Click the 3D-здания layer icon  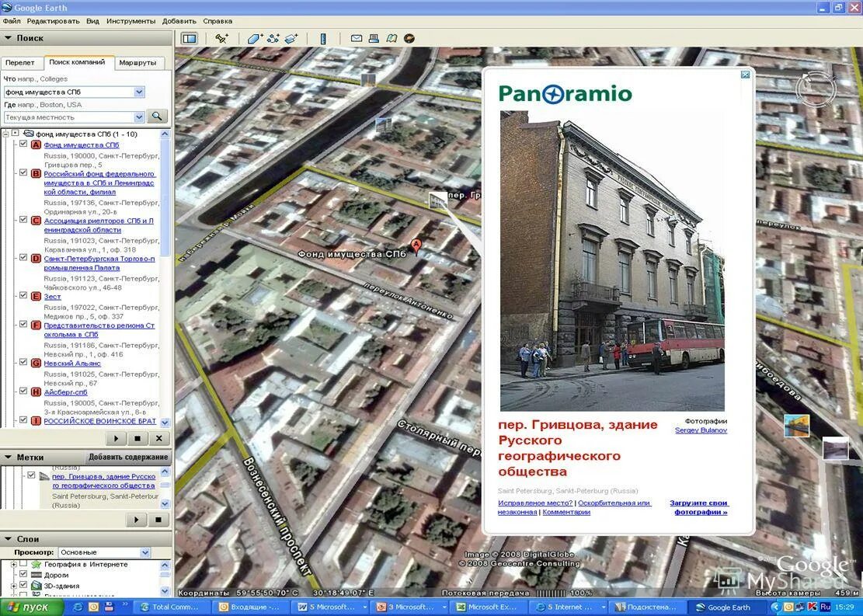pos(37,586)
